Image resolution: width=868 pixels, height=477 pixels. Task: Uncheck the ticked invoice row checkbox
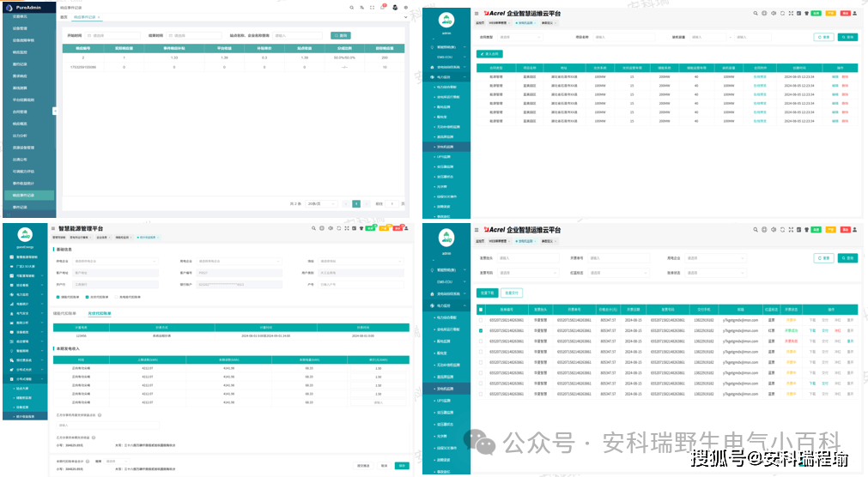pos(481,331)
